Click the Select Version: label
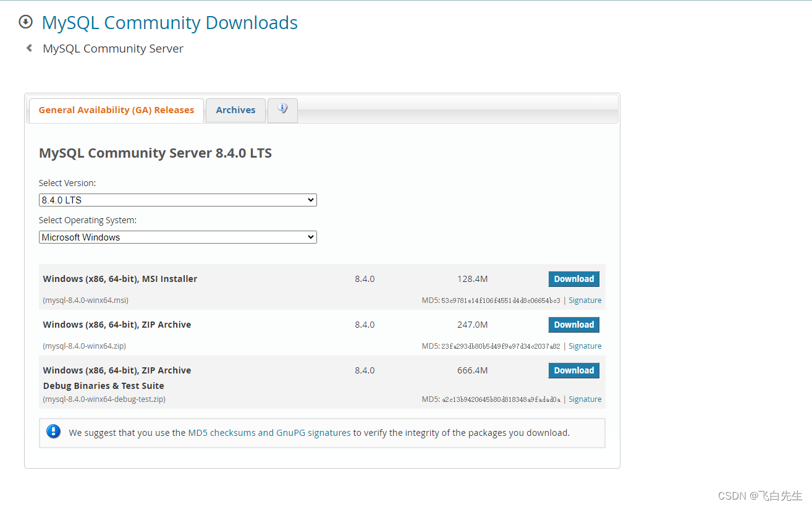Viewport: 812px width, 507px height. click(x=67, y=183)
